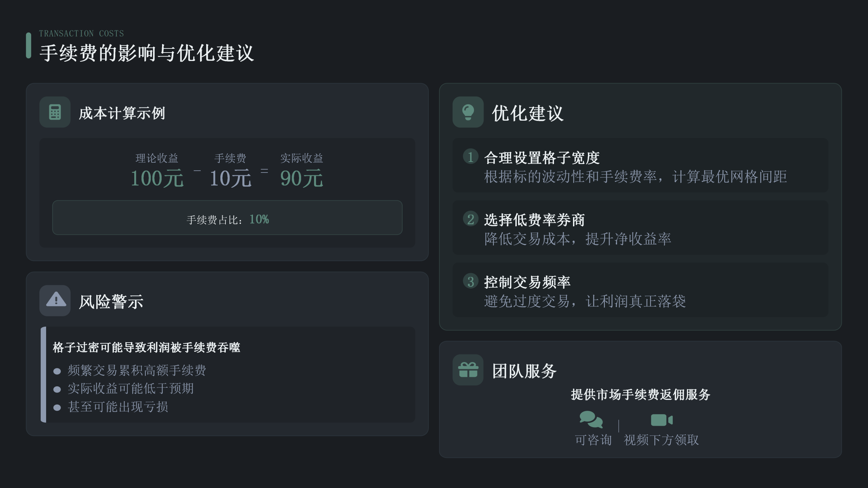868x488 pixels.
Task: Click the 视频下方领取 label
Action: tap(661, 440)
